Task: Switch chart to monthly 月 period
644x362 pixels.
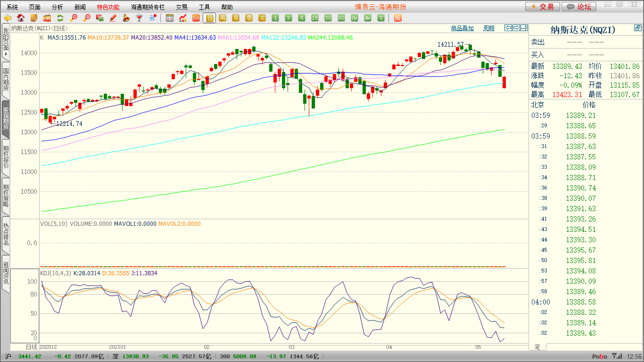Action: [x=236, y=18]
